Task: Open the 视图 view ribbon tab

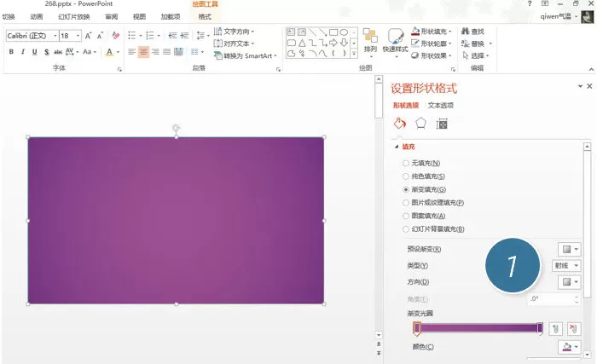Action: click(x=139, y=17)
